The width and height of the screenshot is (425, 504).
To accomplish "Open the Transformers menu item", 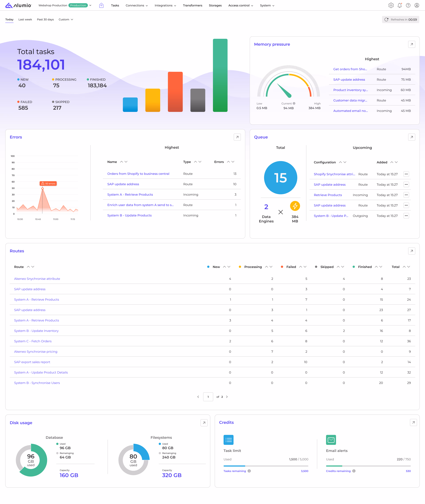I will tap(192, 5).
